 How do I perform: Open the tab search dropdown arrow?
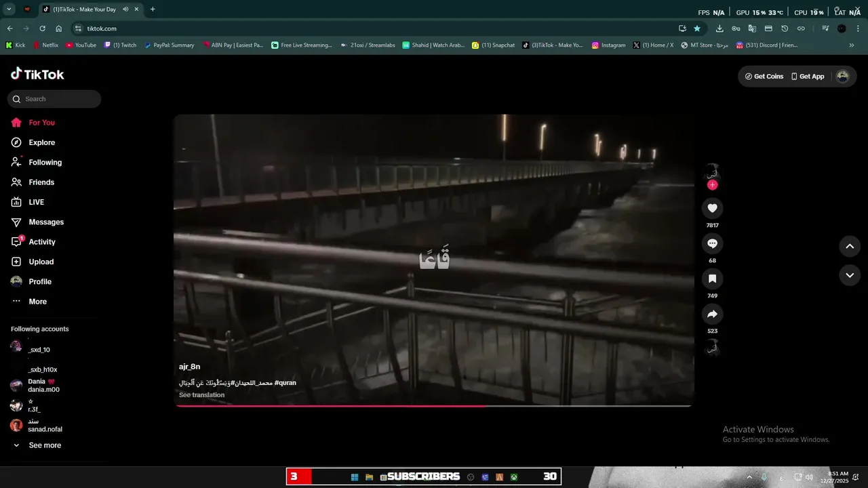click(x=9, y=9)
